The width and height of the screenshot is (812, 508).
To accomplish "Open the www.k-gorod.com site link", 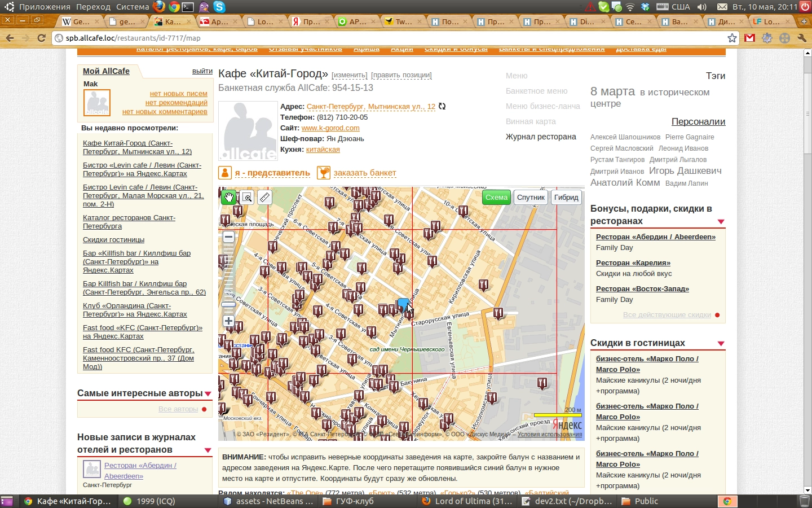I will pos(330,128).
